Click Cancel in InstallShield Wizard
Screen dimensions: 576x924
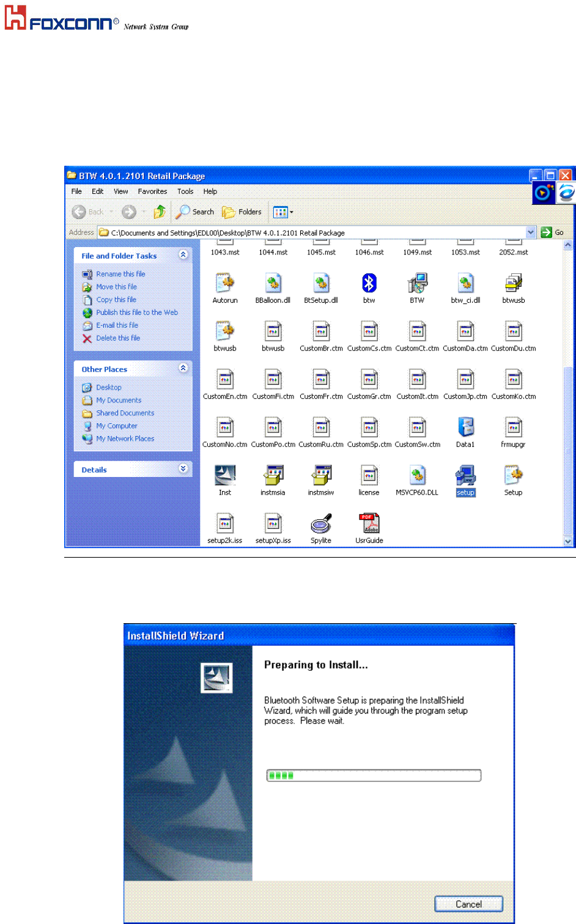point(468,904)
